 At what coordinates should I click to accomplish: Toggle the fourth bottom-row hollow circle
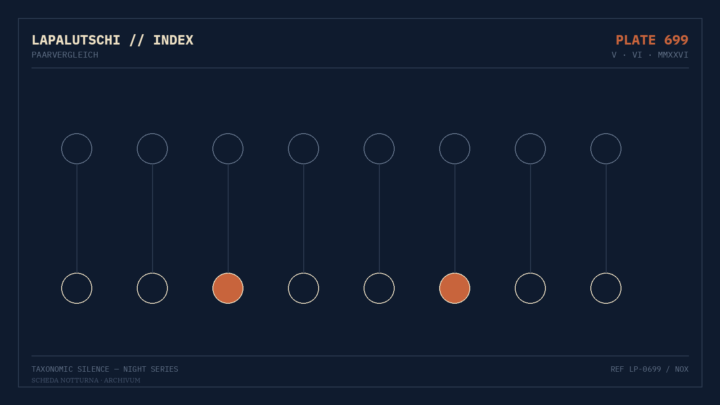(x=379, y=288)
